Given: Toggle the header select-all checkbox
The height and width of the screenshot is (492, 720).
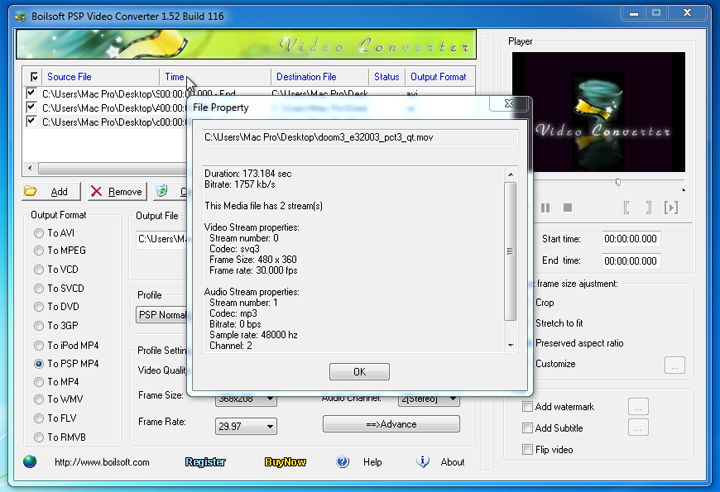Looking at the screenshot, I should point(34,77).
